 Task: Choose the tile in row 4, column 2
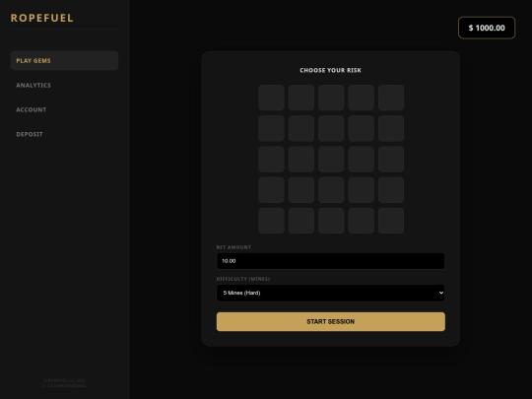[x=301, y=190]
